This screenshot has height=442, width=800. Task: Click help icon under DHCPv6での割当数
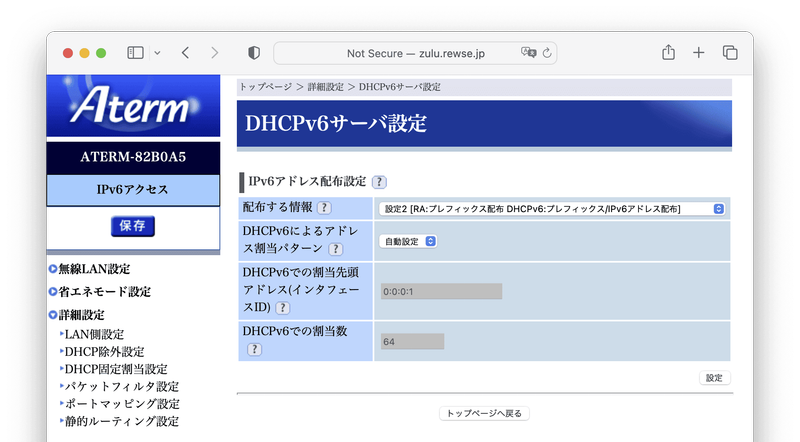click(254, 349)
